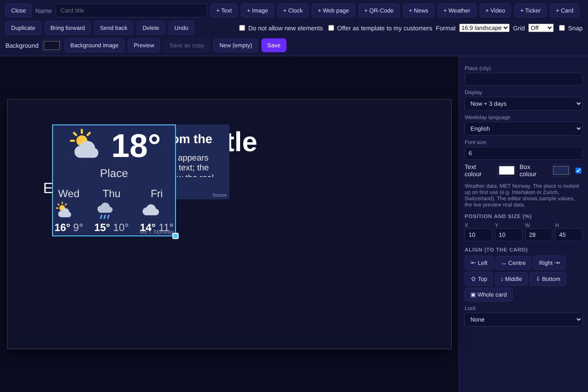Open the Preview

[144, 45]
